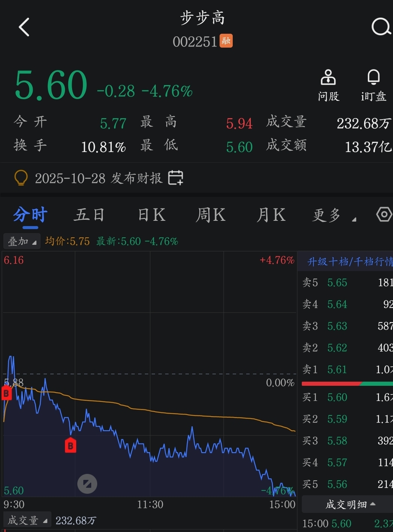Open search with the magnifier icon
This screenshot has width=393, height=532.
[x=381, y=27]
